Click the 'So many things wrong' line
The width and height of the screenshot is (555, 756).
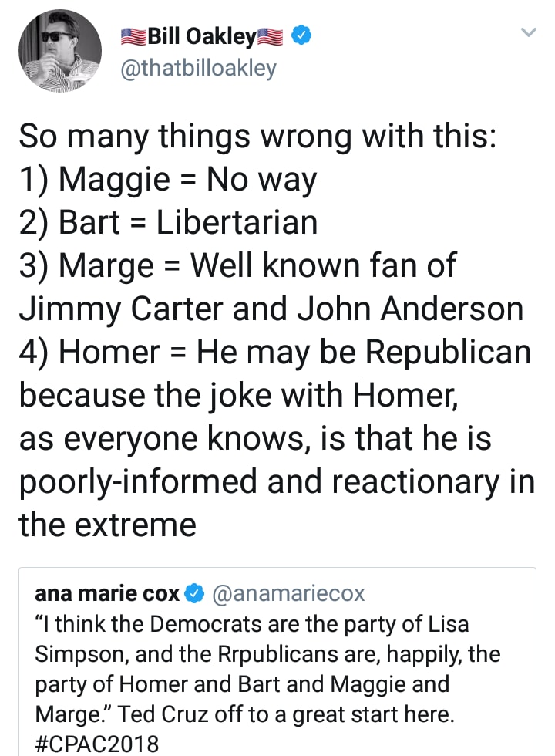257,137
